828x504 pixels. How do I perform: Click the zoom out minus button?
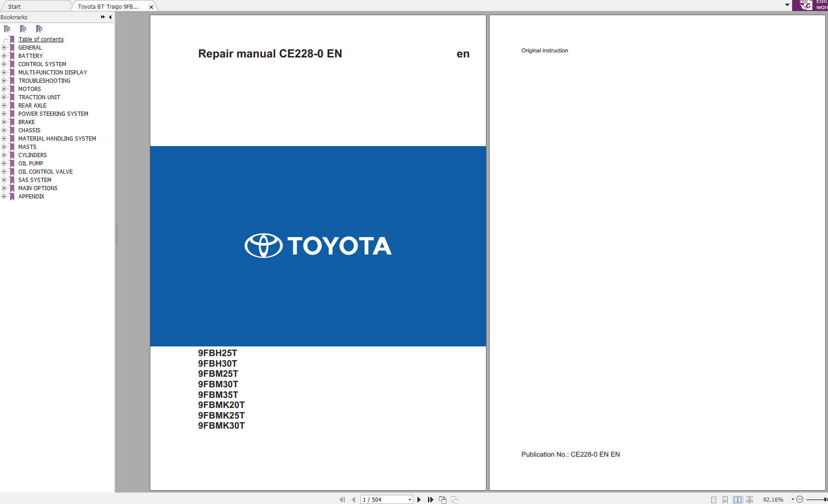pyautogui.click(x=799, y=499)
